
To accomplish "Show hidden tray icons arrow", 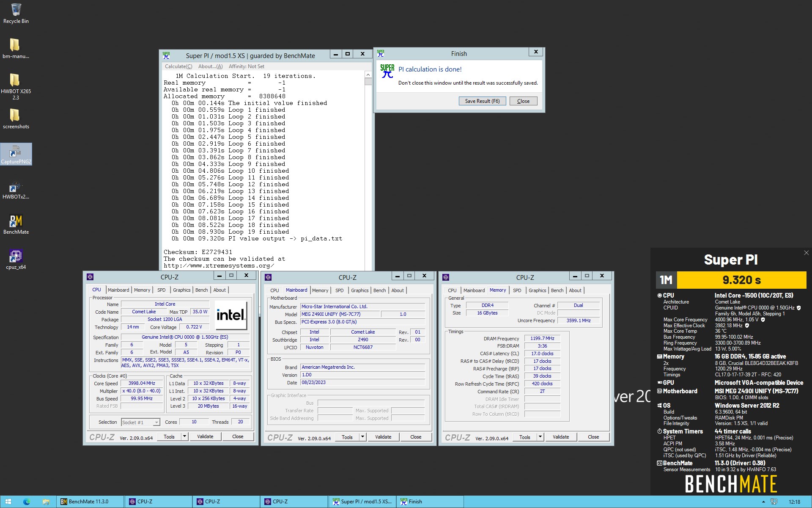I will coord(763,502).
